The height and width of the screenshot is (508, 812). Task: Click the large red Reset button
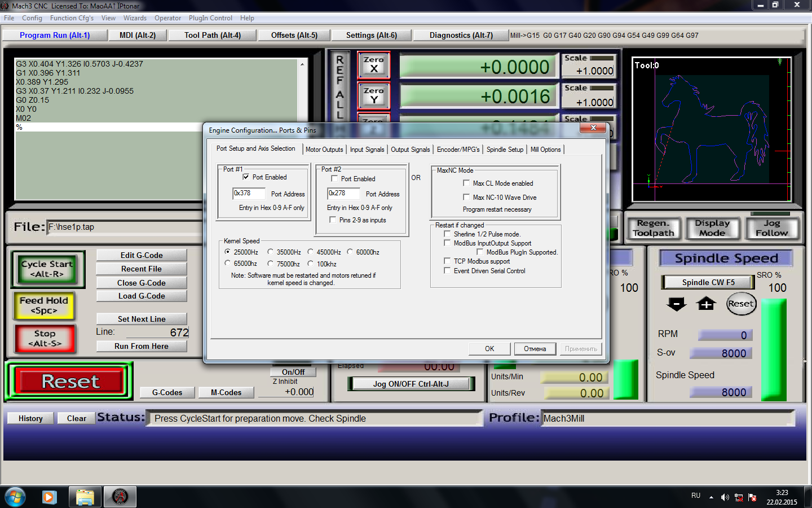(70, 382)
